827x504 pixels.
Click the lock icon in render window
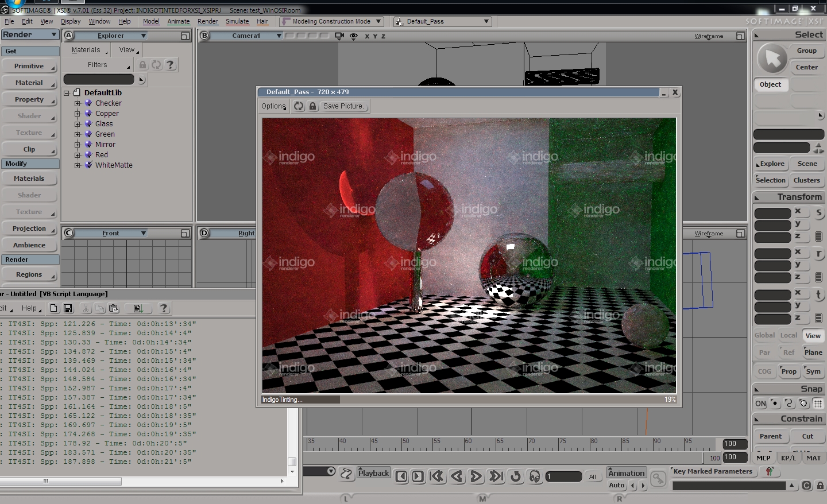[312, 106]
